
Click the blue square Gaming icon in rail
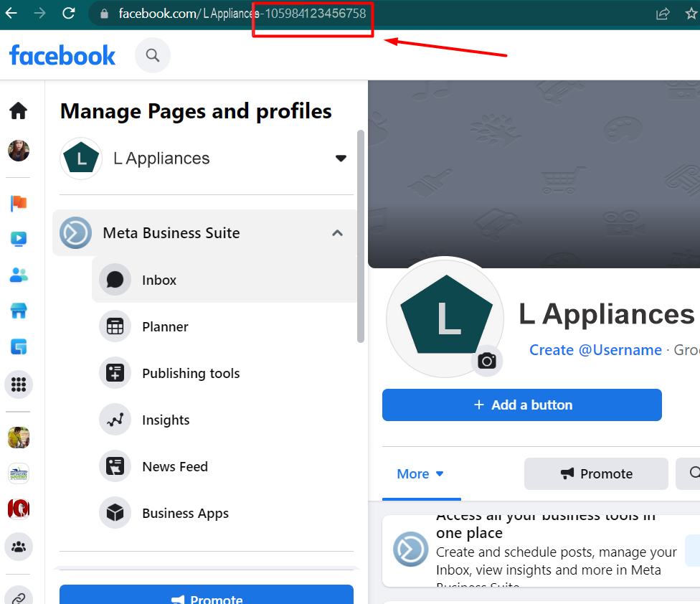(x=19, y=347)
